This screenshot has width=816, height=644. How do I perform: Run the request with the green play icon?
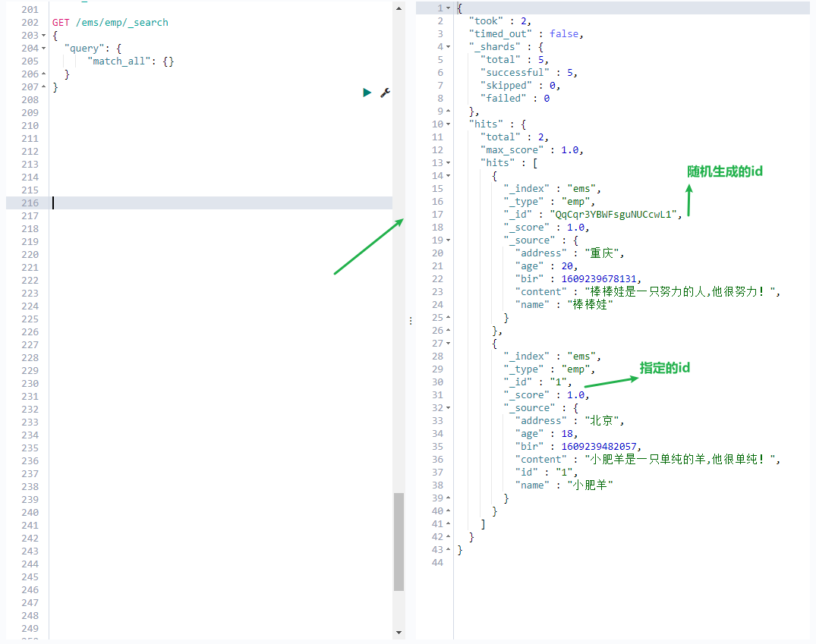point(367,93)
